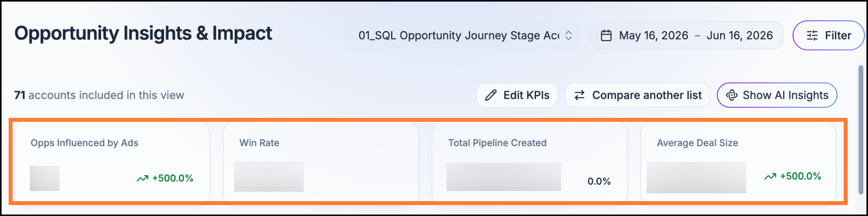The height and width of the screenshot is (216, 868).
Task: Click the pencil icon on Edit KPIs
Action: click(x=491, y=95)
